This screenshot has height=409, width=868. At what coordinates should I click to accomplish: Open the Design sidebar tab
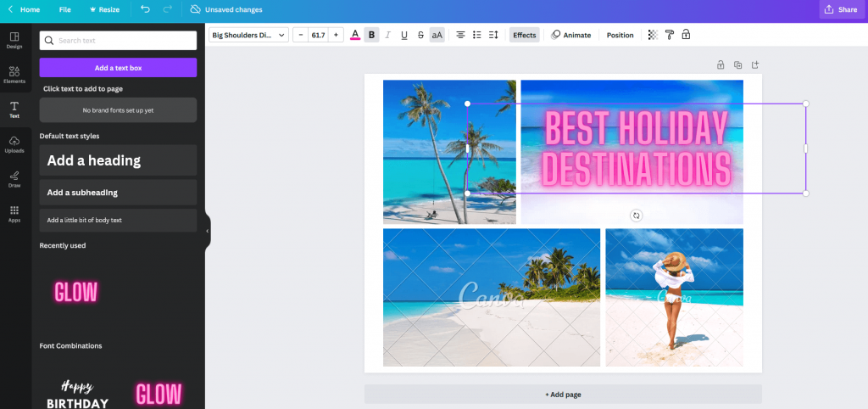point(14,41)
